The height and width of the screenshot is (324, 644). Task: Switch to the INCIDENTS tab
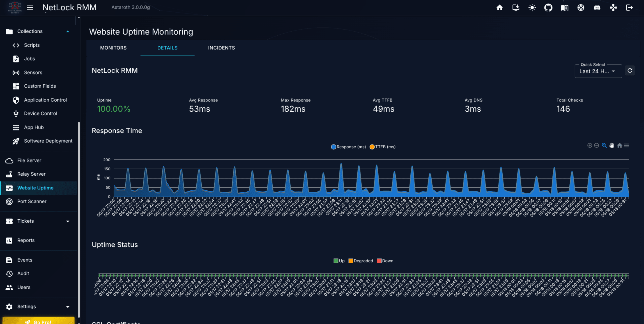pyautogui.click(x=221, y=48)
